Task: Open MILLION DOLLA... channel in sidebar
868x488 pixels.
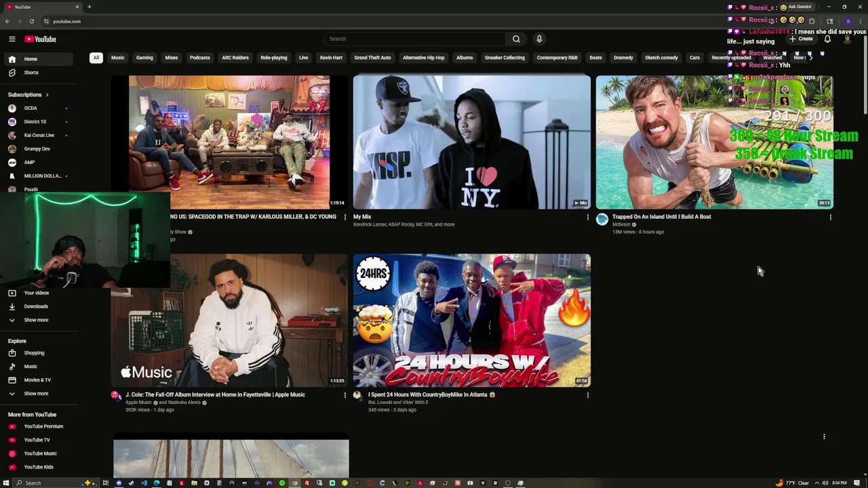Action: (39, 176)
